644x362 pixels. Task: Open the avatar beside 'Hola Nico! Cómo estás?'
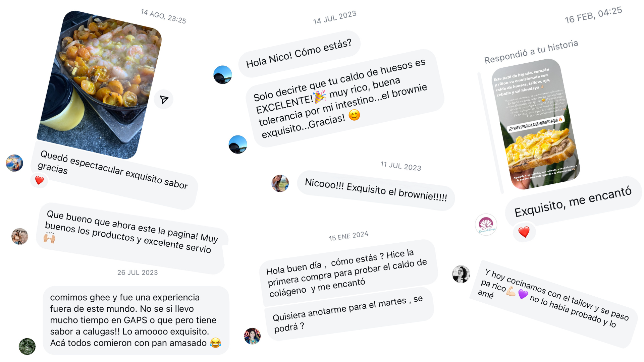223,75
